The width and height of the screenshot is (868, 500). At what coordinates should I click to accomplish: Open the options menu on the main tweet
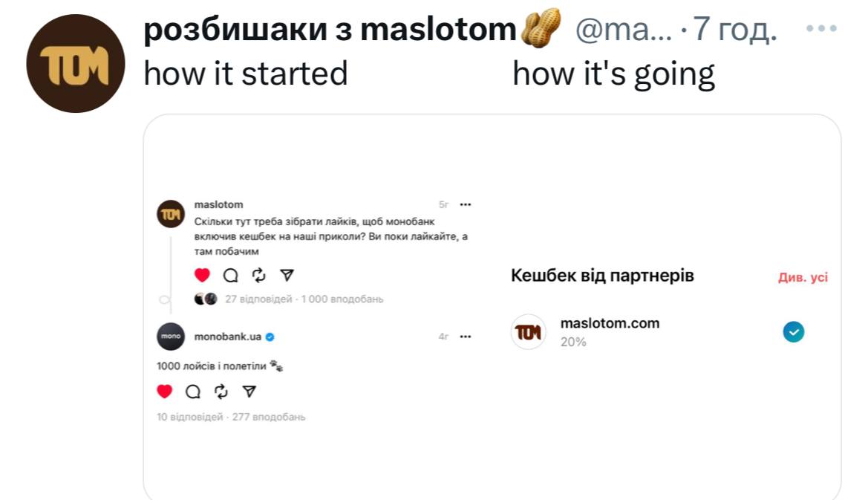click(823, 28)
